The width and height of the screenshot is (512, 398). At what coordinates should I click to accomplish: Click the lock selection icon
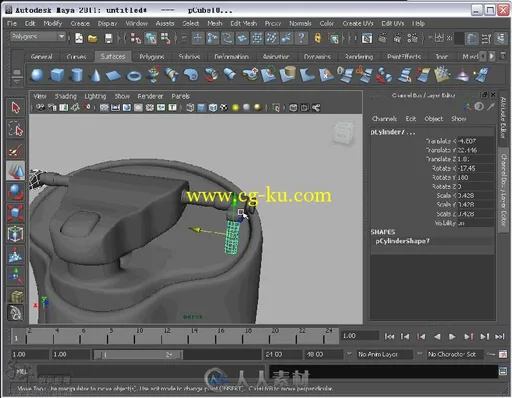[318, 38]
